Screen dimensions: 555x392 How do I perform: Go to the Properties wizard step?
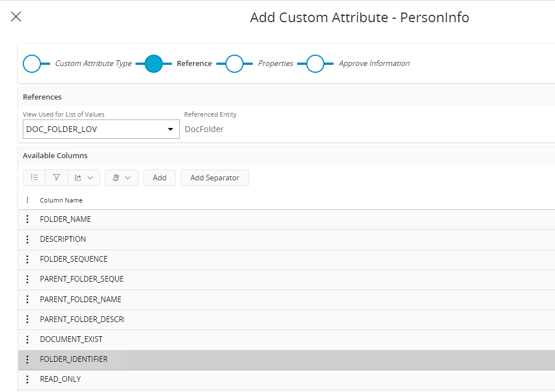click(235, 64)
